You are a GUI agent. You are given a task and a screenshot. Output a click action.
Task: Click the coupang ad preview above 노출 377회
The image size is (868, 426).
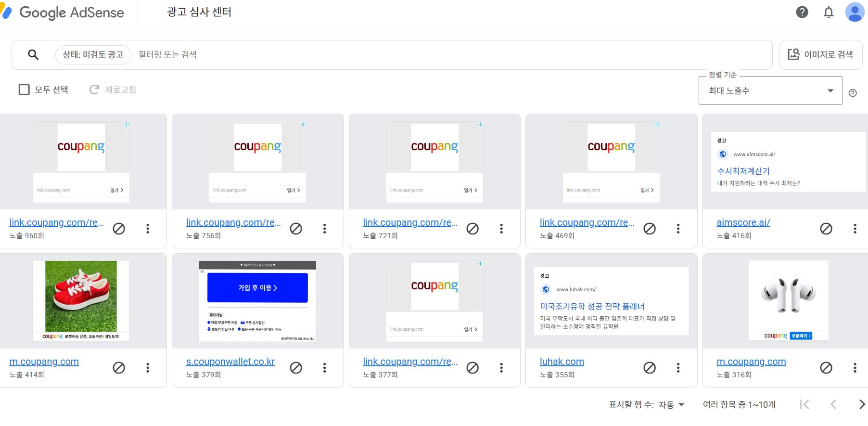pyautogui.click(x=434, y=301)
